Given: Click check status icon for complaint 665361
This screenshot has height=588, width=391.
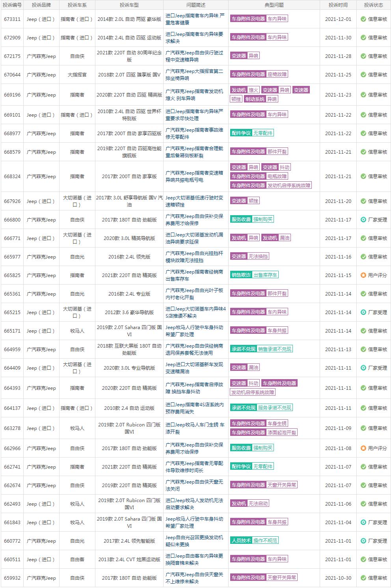Looking at the screenshot, I should click(x=363, y=294).
